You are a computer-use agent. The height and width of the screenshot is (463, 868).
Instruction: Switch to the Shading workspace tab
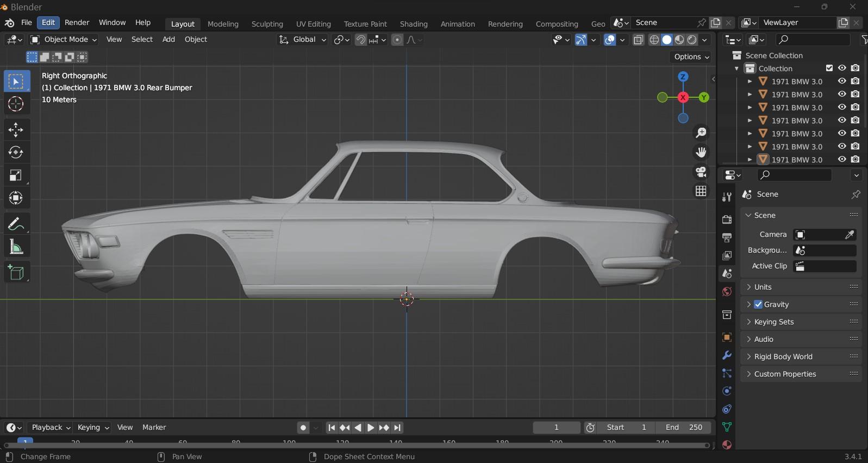(x=414, y=24)
